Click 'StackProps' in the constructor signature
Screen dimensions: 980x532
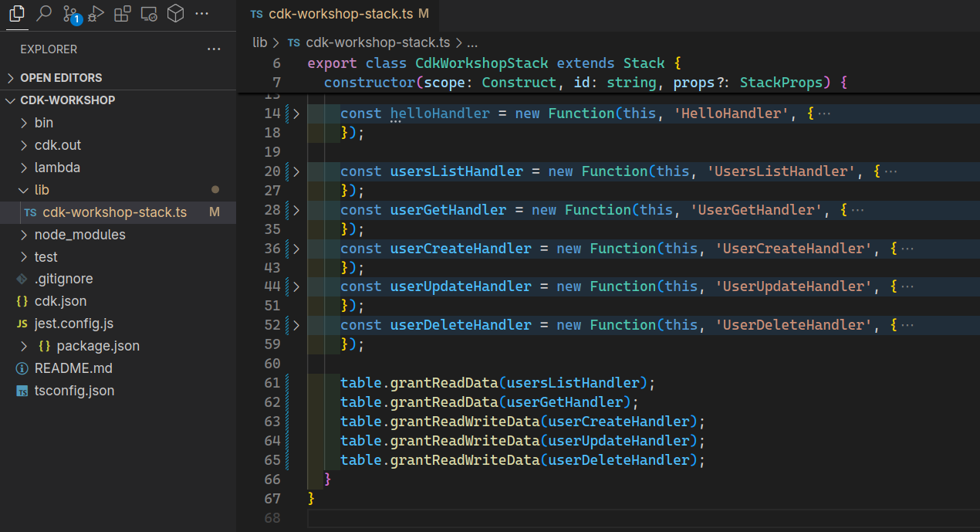point(781,83)
